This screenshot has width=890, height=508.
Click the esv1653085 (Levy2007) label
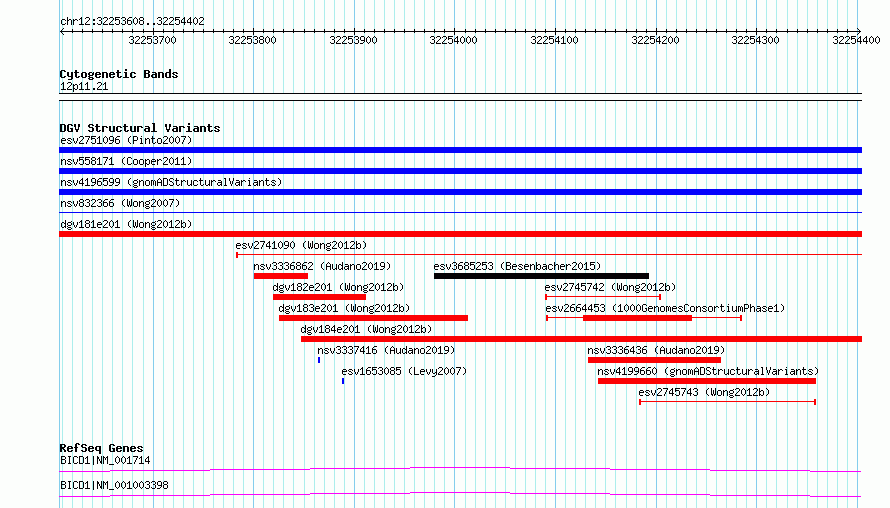coord(404,371)
